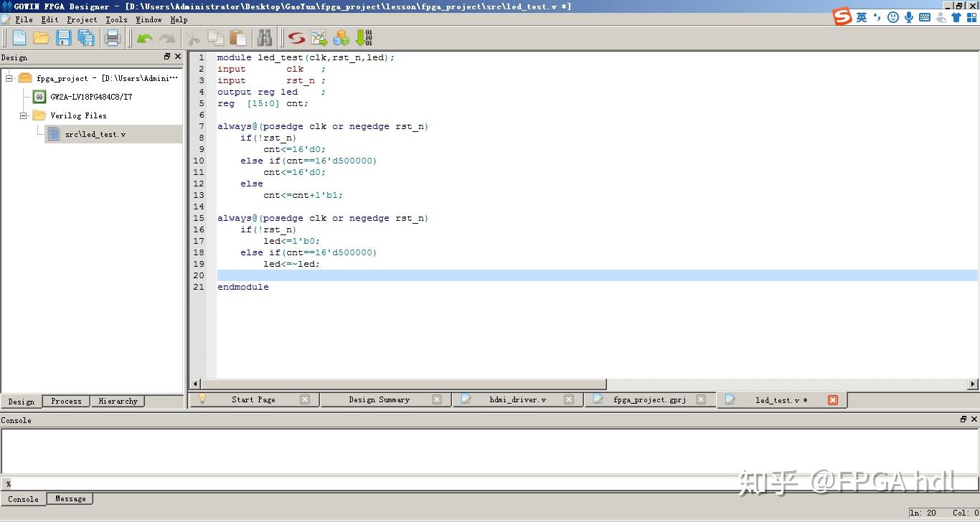Show the Message tab in the console
Image resolution: width=980 pixels, height=522 pixels.
70,499
